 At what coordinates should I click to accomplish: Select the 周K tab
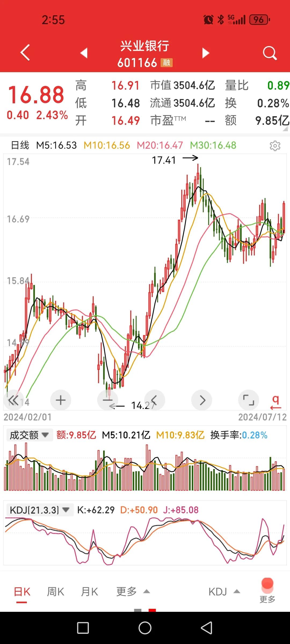56,591
